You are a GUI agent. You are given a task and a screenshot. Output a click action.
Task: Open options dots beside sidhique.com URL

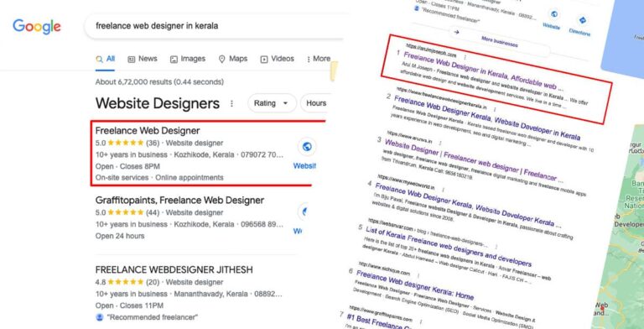click(x=418, y=275)
